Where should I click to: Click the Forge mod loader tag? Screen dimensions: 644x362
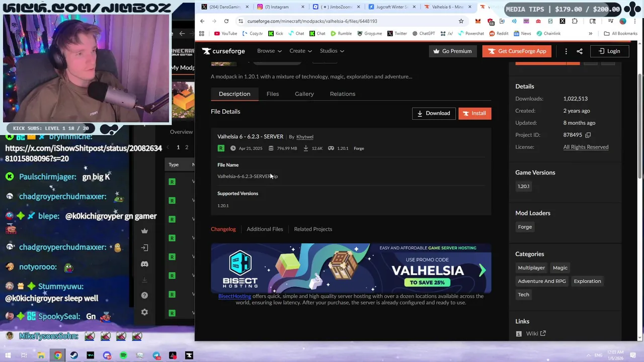click(x=525, y=227)
